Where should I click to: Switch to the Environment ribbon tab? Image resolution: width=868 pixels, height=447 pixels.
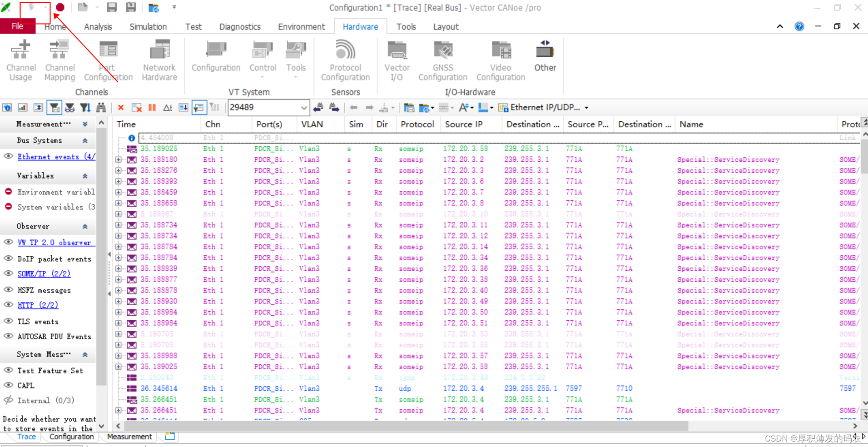[x=302, y=27]
